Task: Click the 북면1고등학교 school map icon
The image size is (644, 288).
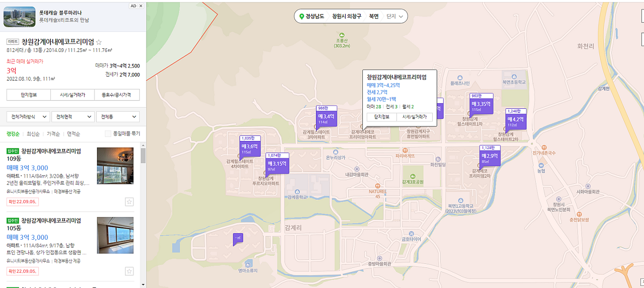Action: click(x=461, y=200)
